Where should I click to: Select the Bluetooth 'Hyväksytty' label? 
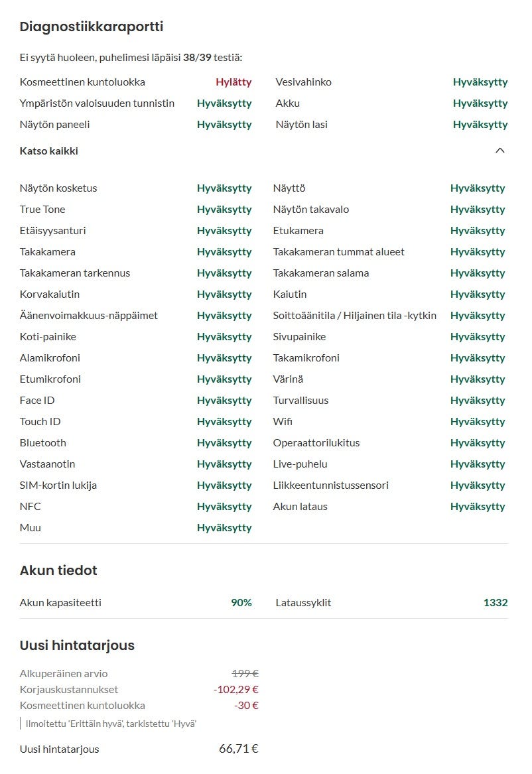[224, 442]
